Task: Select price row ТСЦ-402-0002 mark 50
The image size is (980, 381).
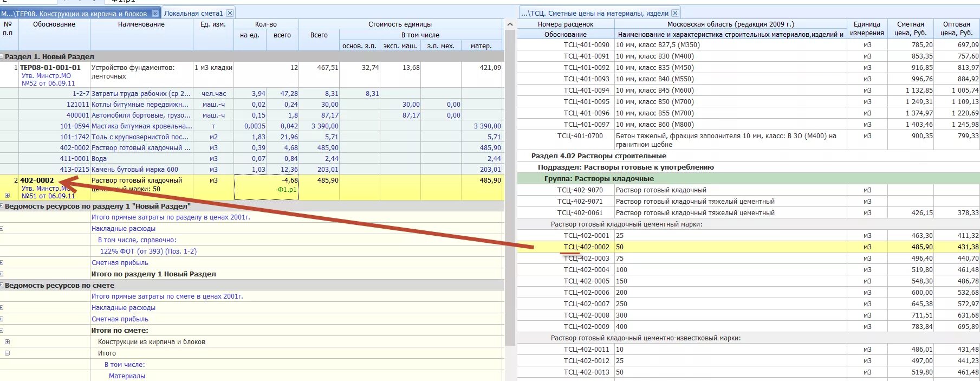Action: [x=749, y=247]
